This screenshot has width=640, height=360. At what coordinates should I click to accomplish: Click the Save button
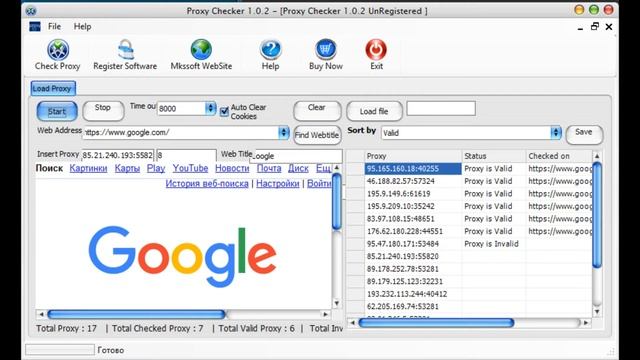584,135
